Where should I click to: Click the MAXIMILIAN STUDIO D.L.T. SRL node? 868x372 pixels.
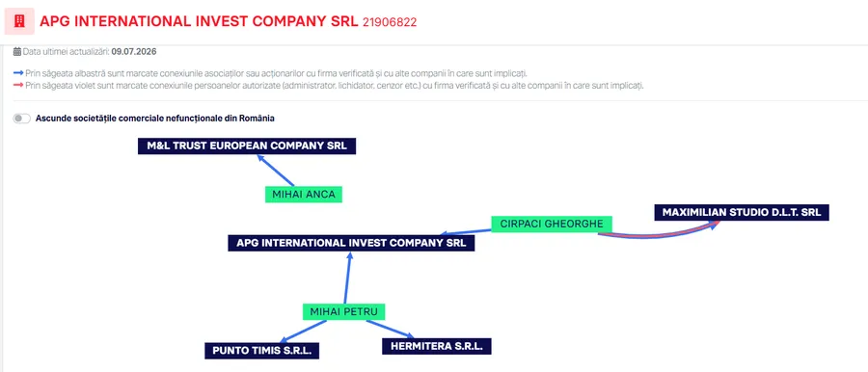(x=742, y=213)
